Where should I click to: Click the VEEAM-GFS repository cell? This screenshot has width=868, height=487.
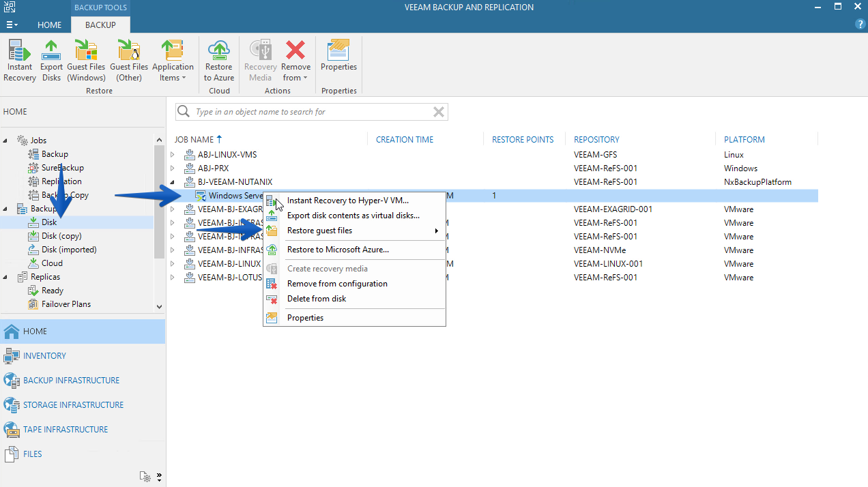click(x=595, y=155)
